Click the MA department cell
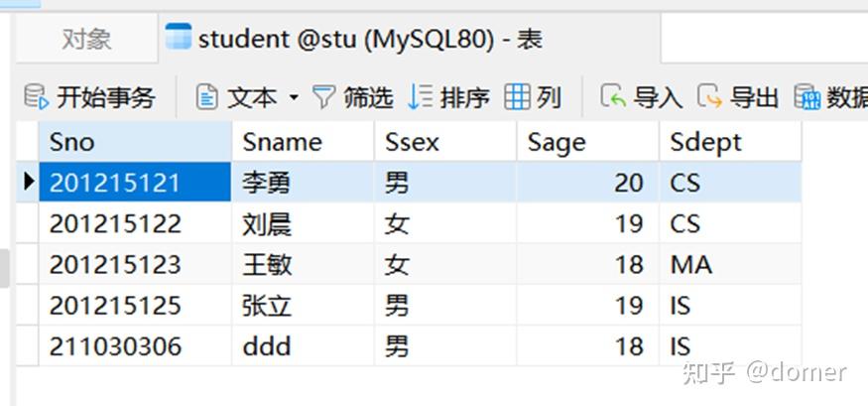868x406 pixels. (x=730, y=264)
